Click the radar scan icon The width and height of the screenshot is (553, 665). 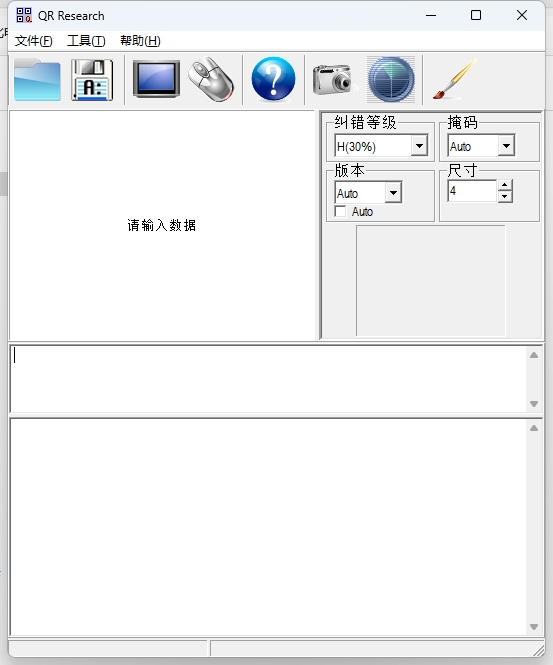(391, 79)
